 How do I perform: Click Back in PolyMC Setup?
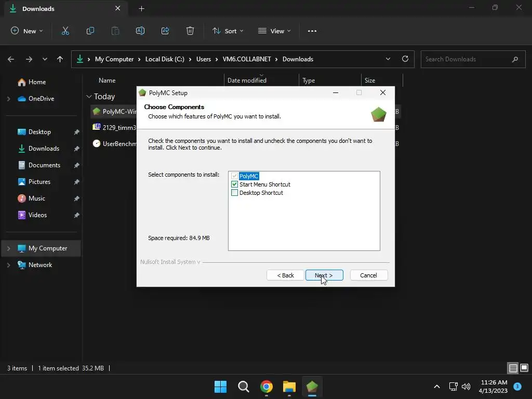(x=285, y=275)
